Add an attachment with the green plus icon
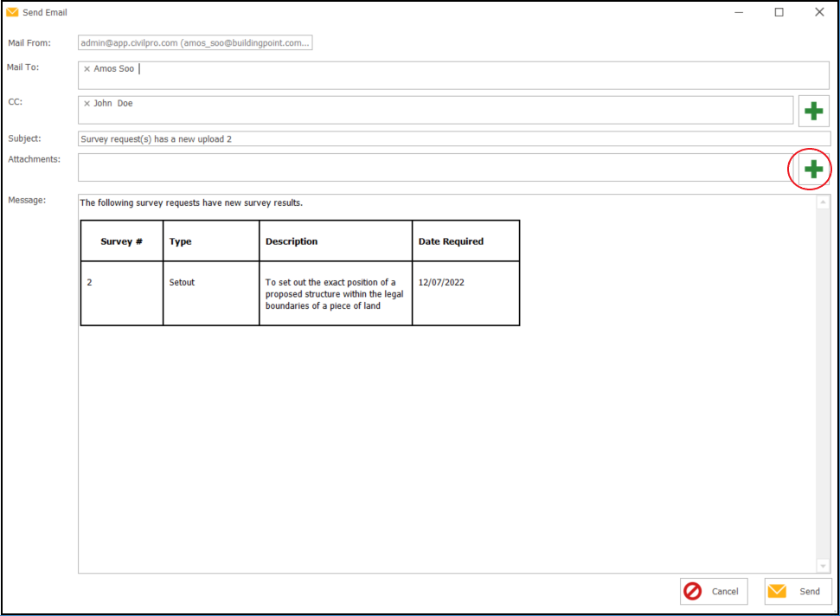 pyautogui.click(x=813, y=169)
